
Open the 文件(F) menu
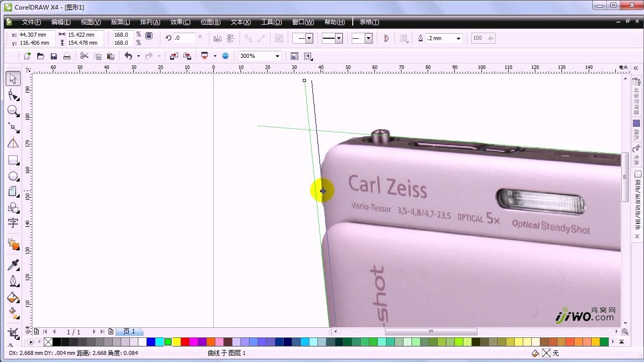31,22
